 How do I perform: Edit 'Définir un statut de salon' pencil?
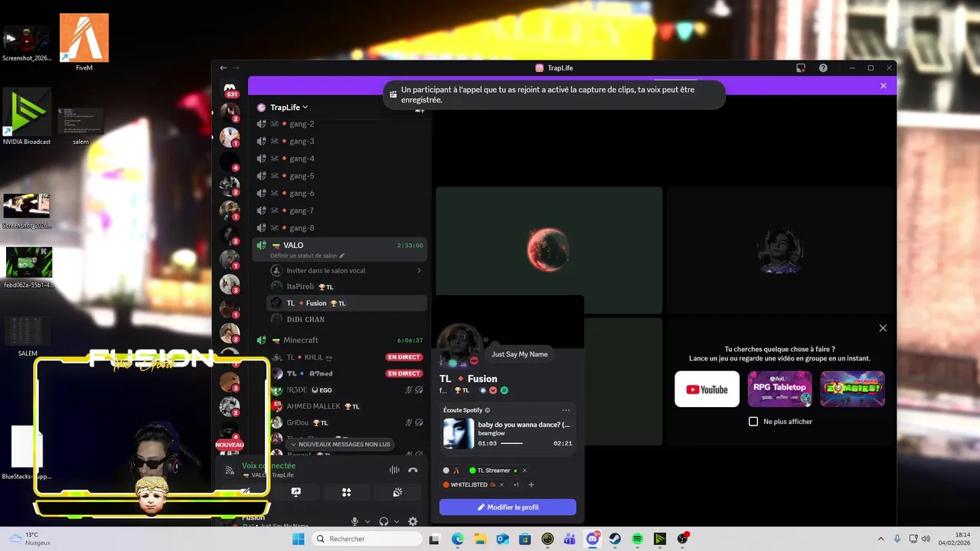[x=342, y=256]
